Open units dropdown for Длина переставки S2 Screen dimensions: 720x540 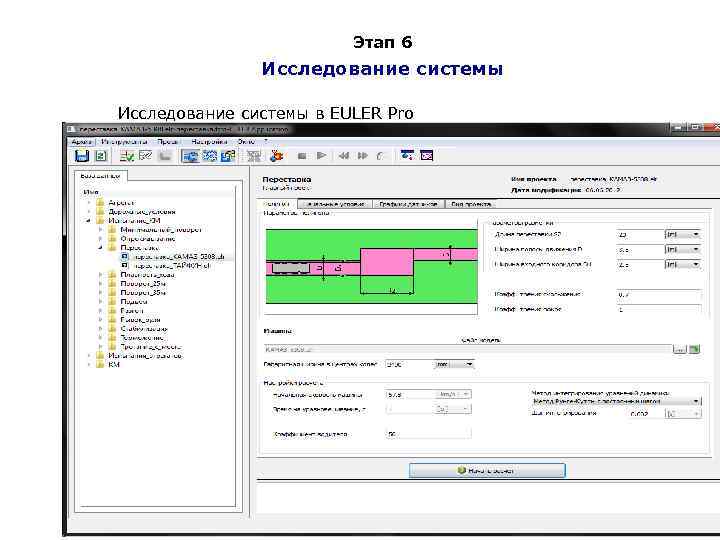point(683,235)
